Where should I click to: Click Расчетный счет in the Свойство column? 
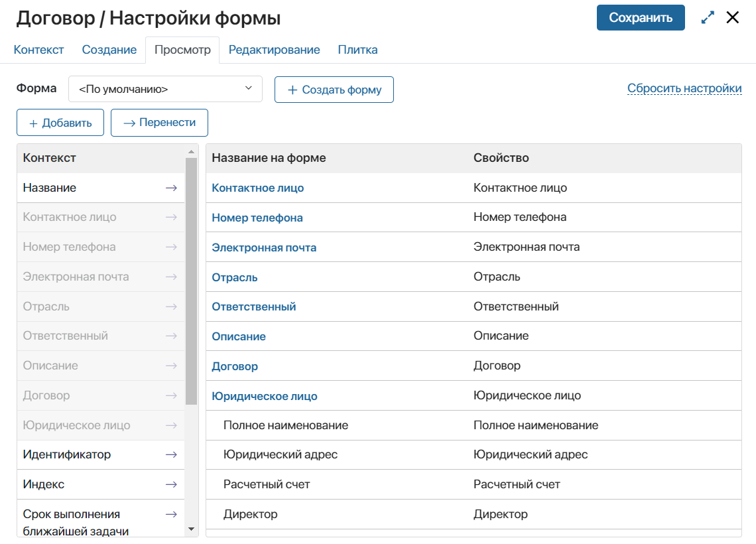tap(517, 484)
